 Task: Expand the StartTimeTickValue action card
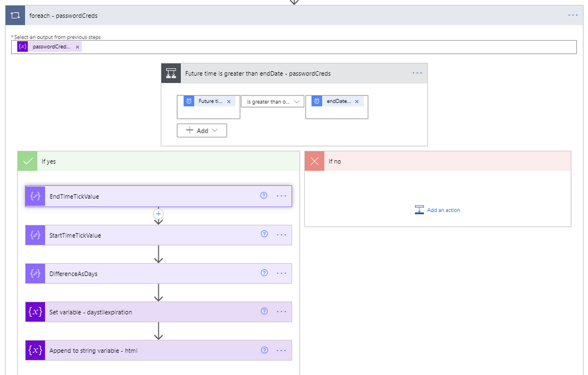coord(158,235)
